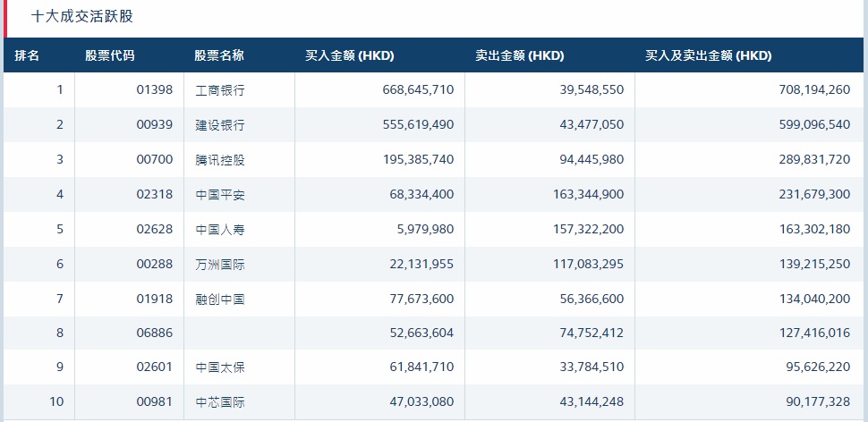Image resolution: width=868 pixels, height=422 pixels.
Task: Click buy amount 68,334,400
Action: tap(421, 194)
